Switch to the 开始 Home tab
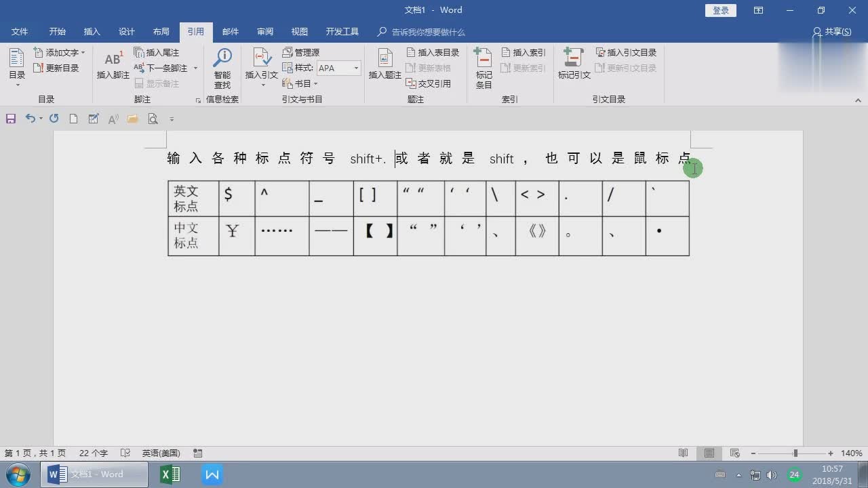The height and width of the screenshot is (488, 868). click(58, 32)
